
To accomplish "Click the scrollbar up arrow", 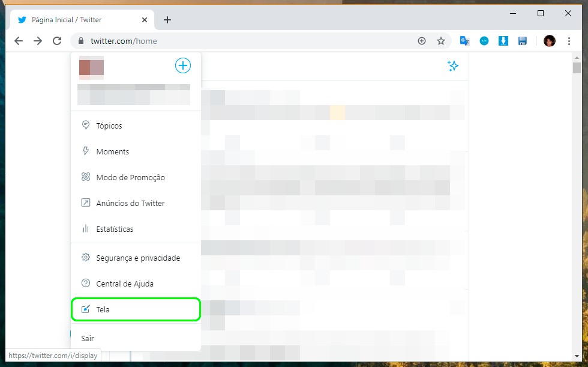I will 577,58.
